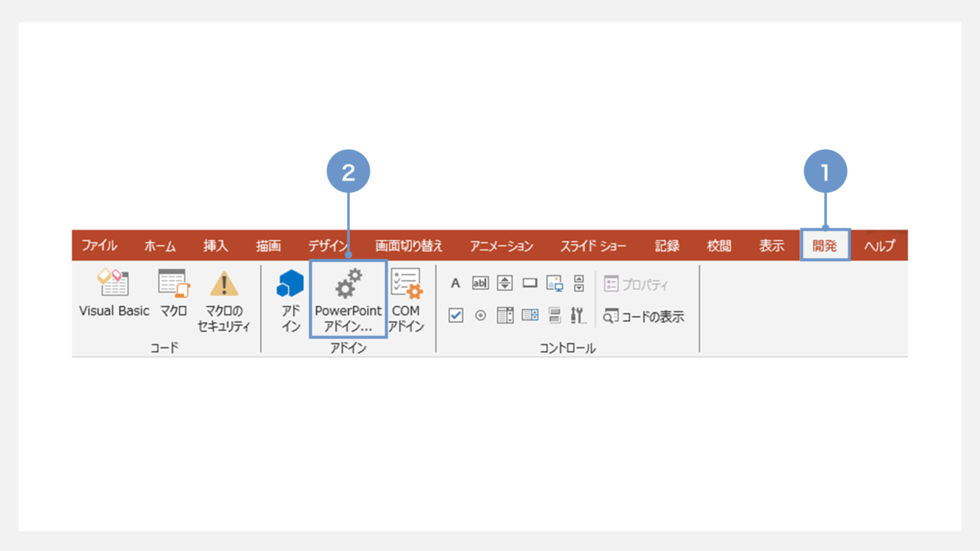Click the コントロール group label

[x=567, y=348]
